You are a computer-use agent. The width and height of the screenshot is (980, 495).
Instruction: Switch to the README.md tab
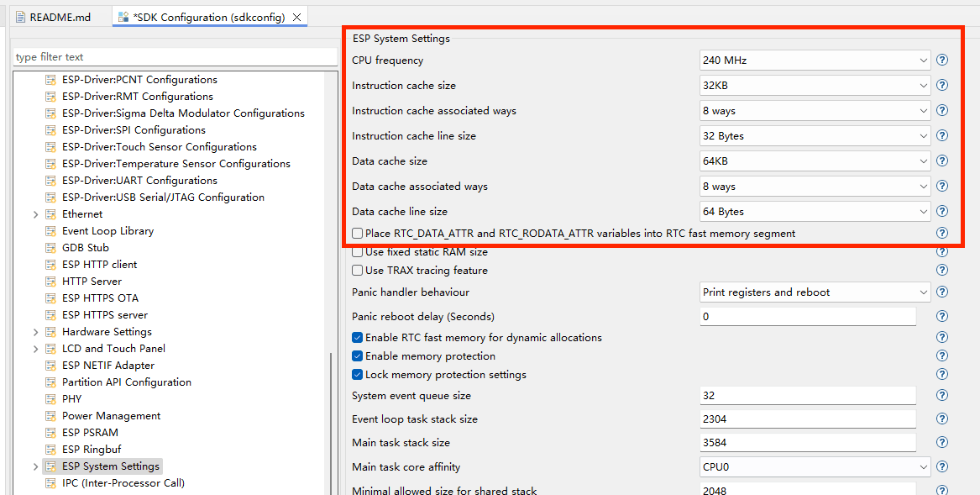coord(55,17)
